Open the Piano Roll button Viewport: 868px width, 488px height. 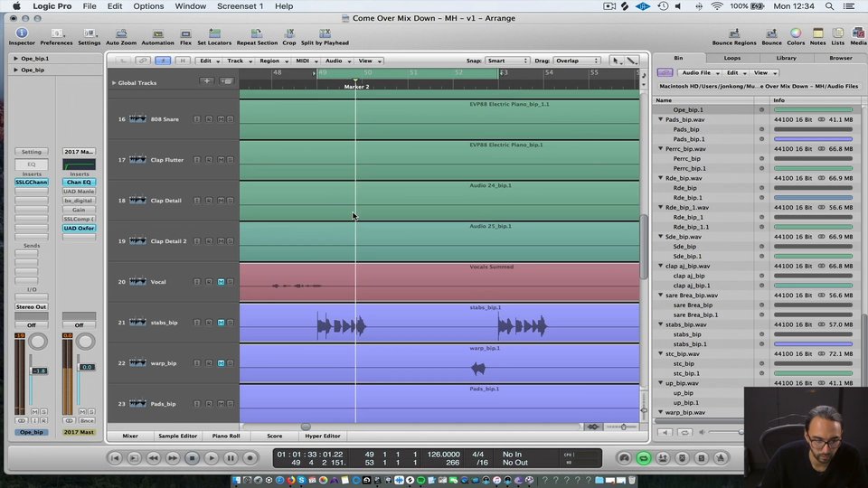click(226, 436)
